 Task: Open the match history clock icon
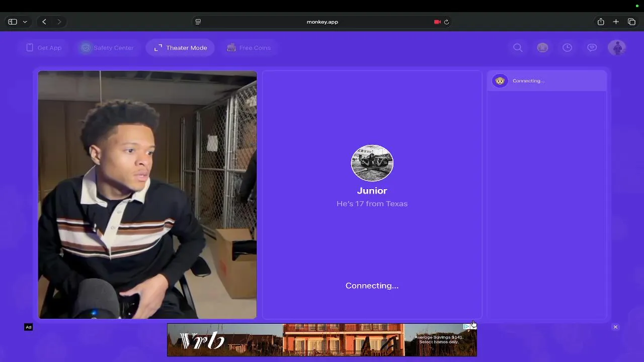[567, 48]
